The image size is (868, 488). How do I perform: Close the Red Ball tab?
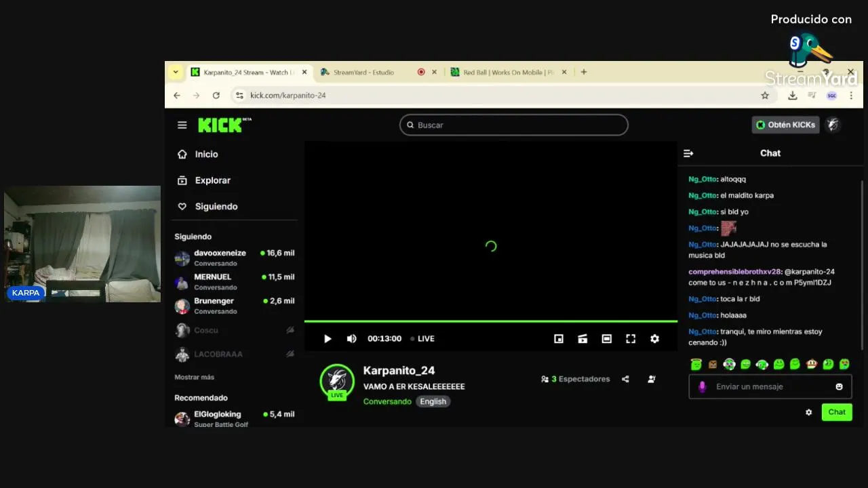[564, 72]
